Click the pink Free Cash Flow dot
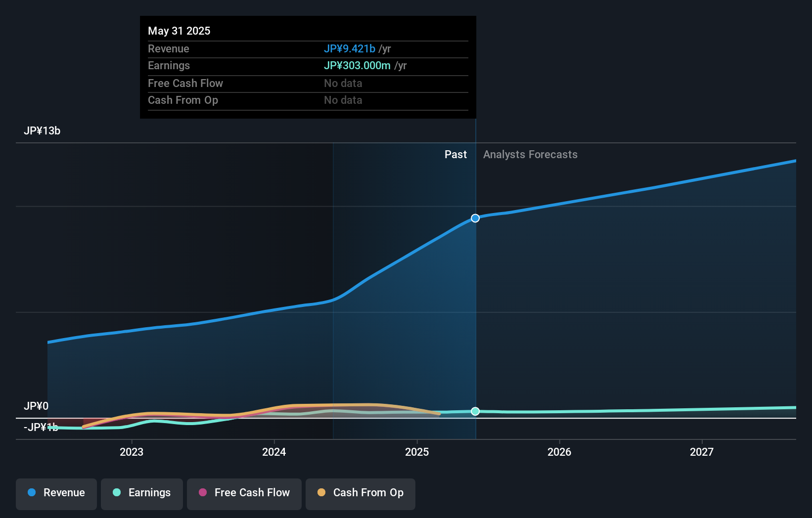This screenshot has width=812, height=518. (203, 492)
